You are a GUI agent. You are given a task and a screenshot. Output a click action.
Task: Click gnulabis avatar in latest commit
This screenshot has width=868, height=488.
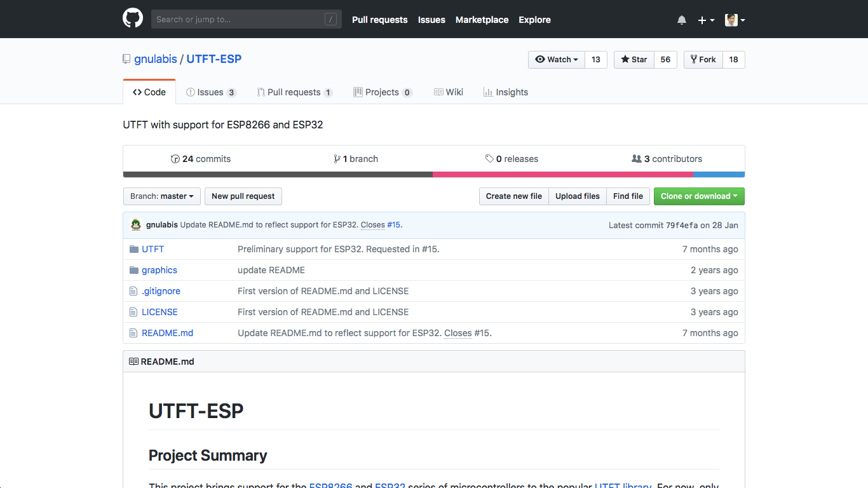136,225
